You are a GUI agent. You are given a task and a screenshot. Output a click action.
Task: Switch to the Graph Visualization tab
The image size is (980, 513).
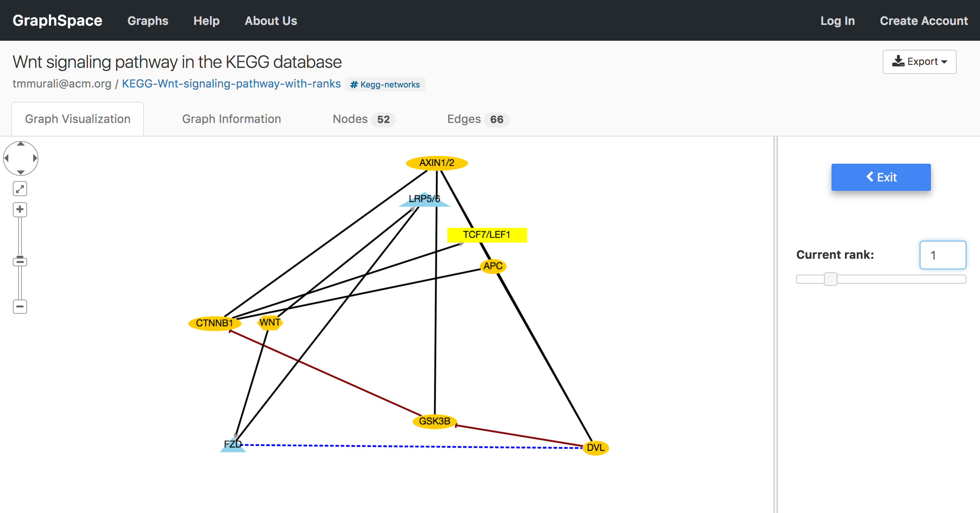tap(78, 119)
